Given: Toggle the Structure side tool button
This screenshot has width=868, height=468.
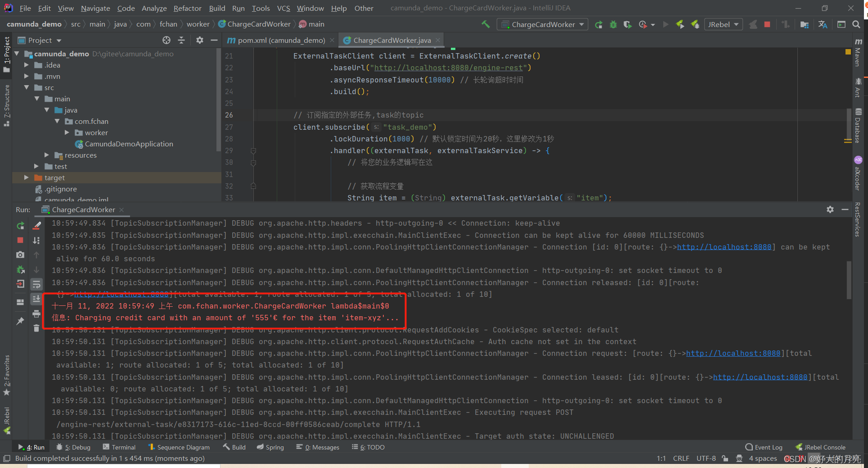Looking at the screenshot, I should 6,105.
